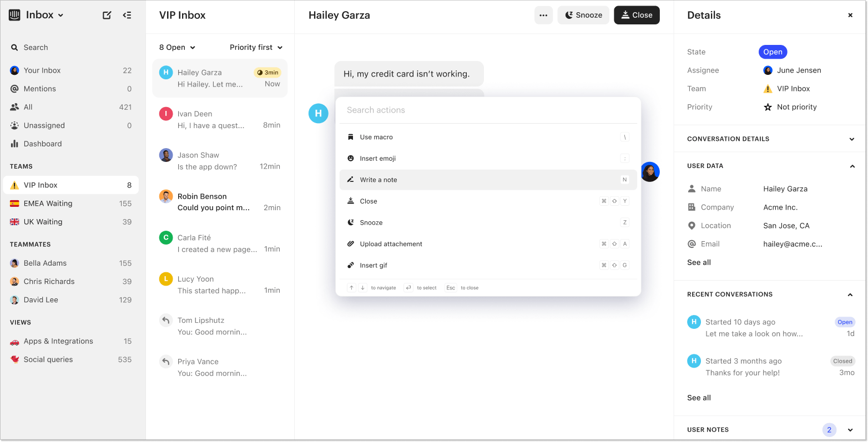The height and width of the screenshot is (442, 868).
Task: Open Mentions from its @ icon
Action: pyautogui.click(x=14, y=89)
